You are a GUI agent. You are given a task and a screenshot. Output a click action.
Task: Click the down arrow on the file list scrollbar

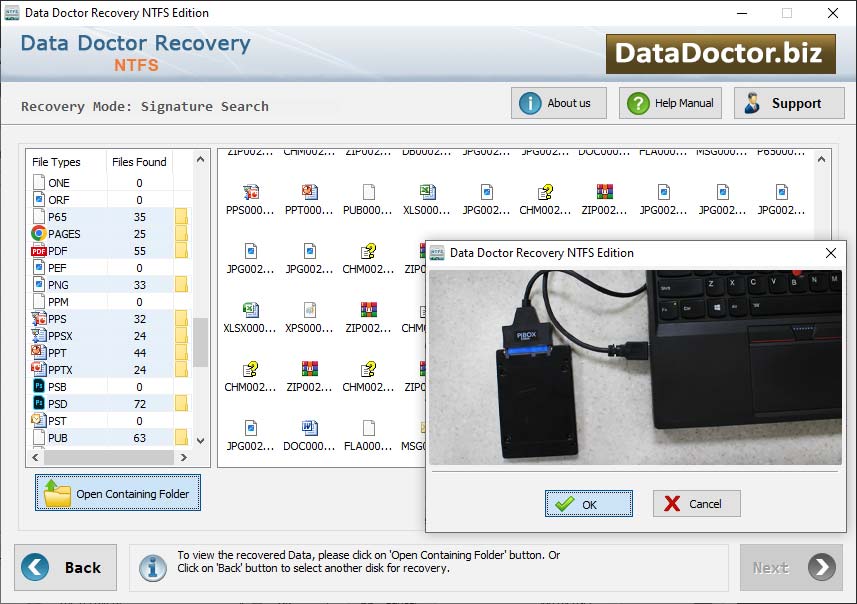coord(199,438)
